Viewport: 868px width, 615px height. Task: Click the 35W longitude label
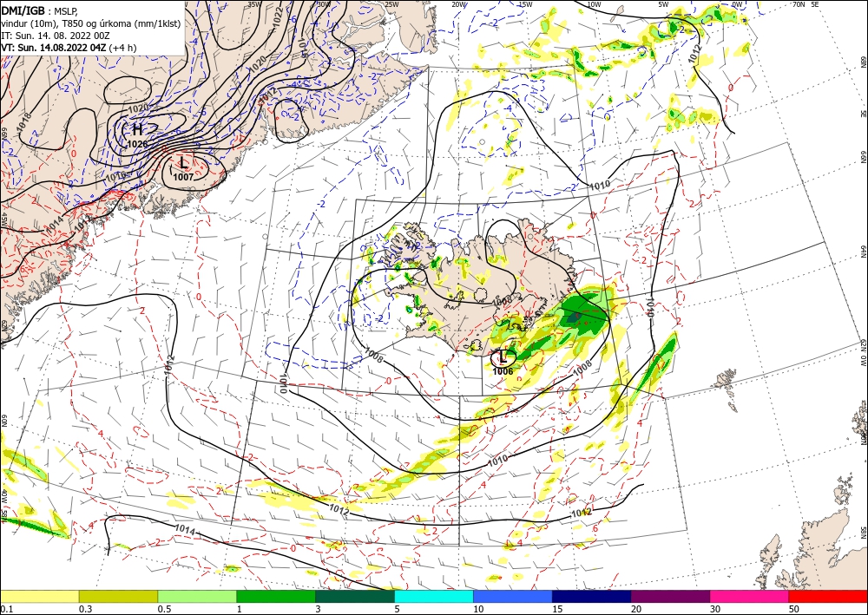[254, 3]
